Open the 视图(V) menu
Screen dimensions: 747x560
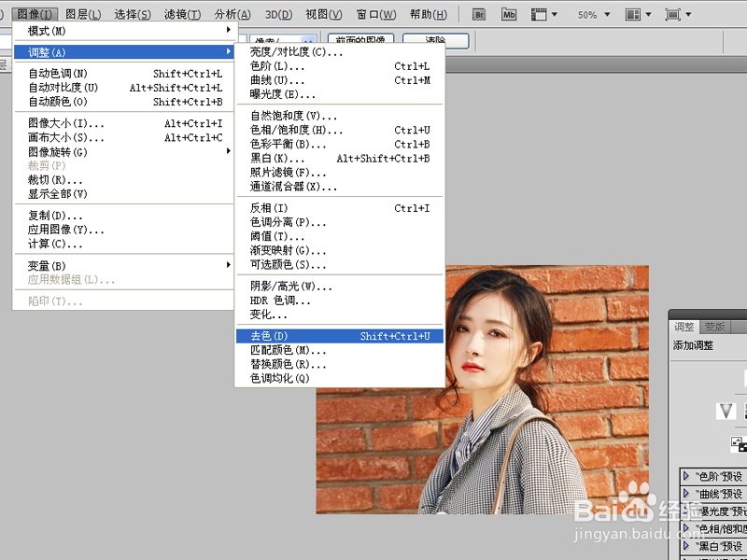(x=324, y=14)
